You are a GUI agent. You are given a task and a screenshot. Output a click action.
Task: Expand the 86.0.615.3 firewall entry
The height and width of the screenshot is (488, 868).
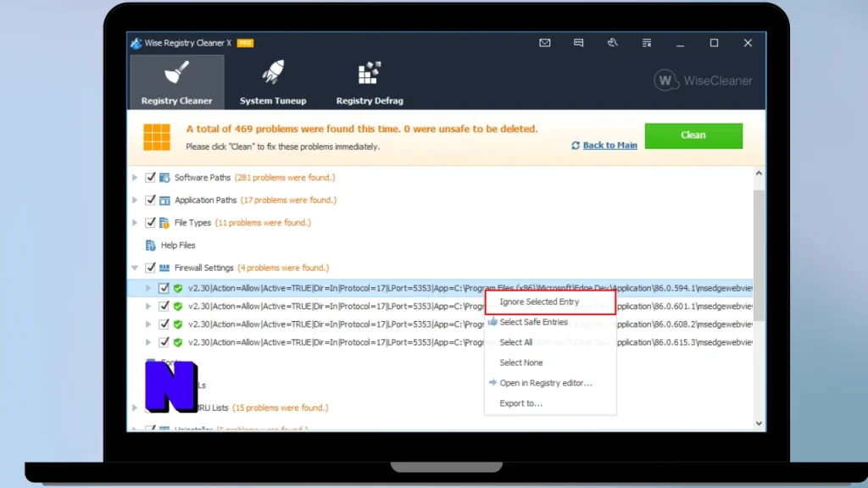[147, 342]
